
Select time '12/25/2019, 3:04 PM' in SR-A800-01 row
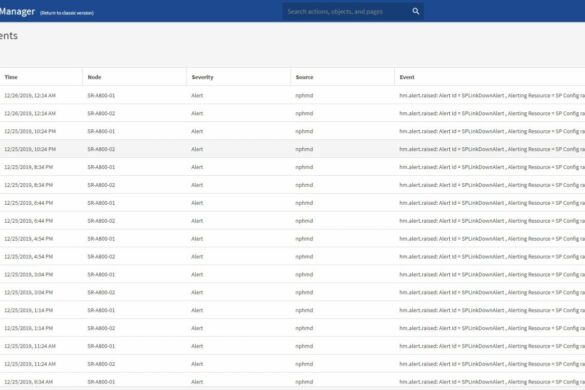point(28,275)
